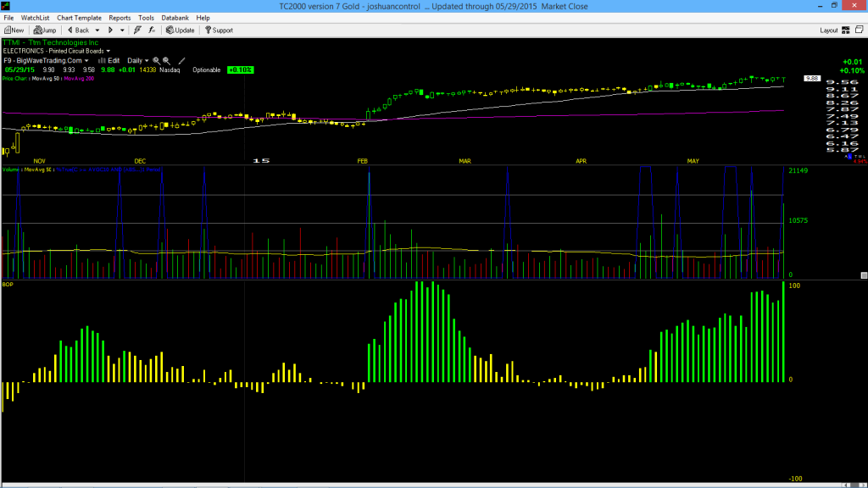Click the Nasdaq exchange label
The image size is (868, 488).
(x=170, y=69)
